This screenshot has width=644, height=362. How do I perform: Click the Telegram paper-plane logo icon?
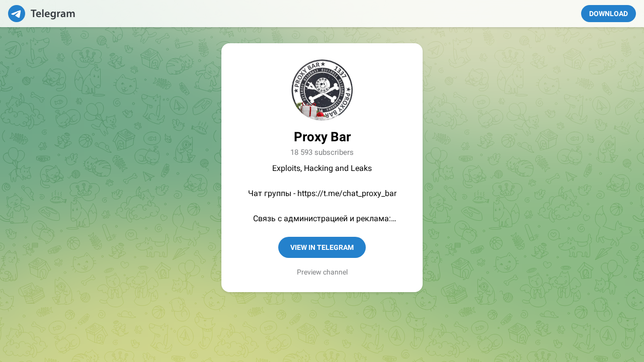[17, 14]
